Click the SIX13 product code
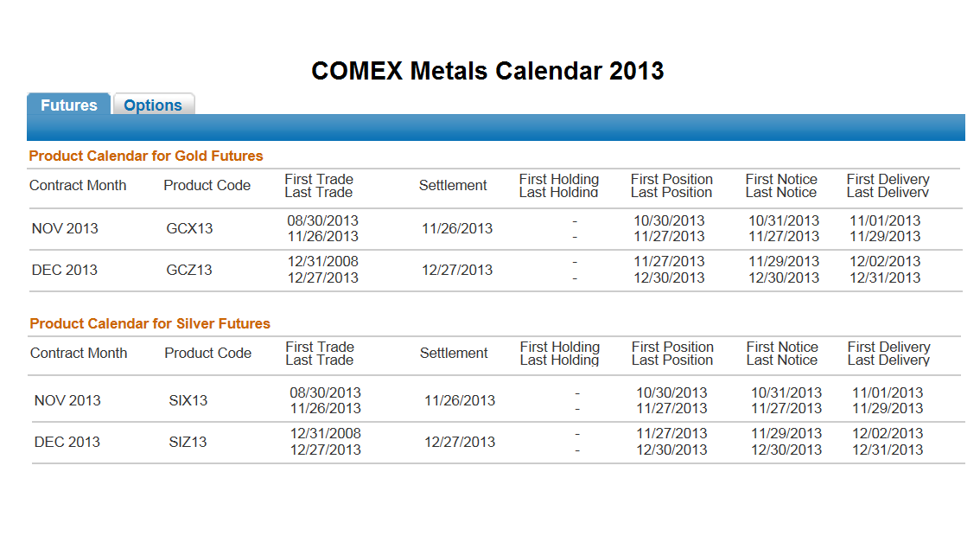The image size is (980, 555). click(188, 400)
